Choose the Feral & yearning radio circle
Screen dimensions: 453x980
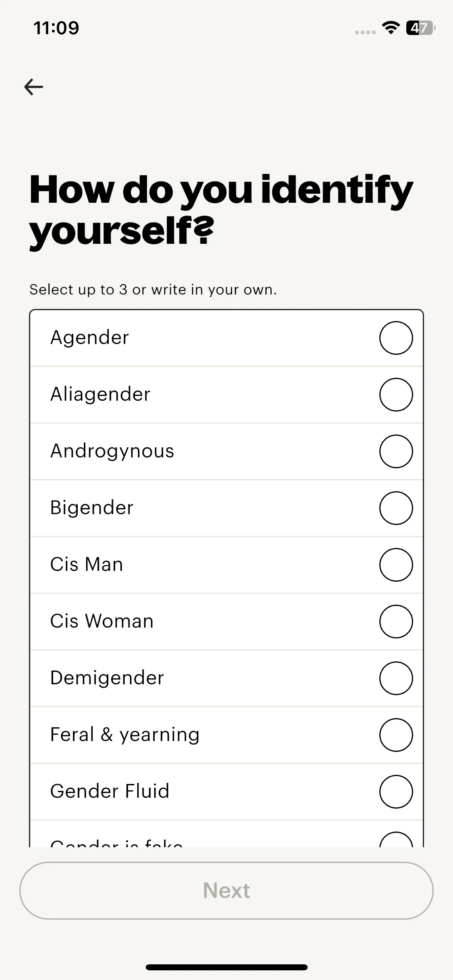coord(396,735)
